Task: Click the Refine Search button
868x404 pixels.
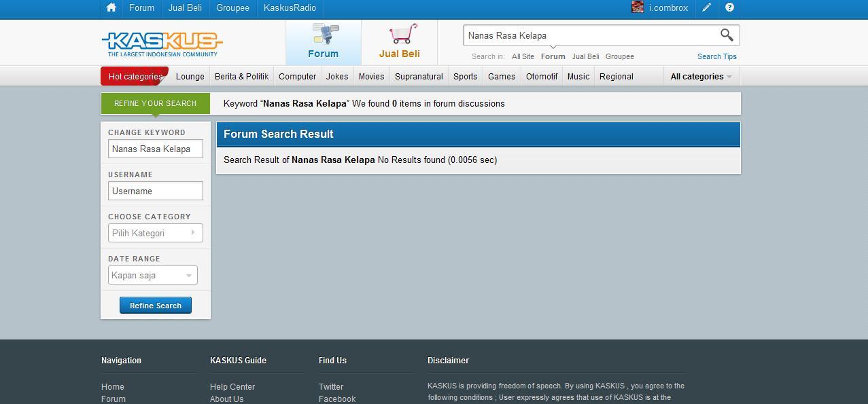Action: point(155,306)
